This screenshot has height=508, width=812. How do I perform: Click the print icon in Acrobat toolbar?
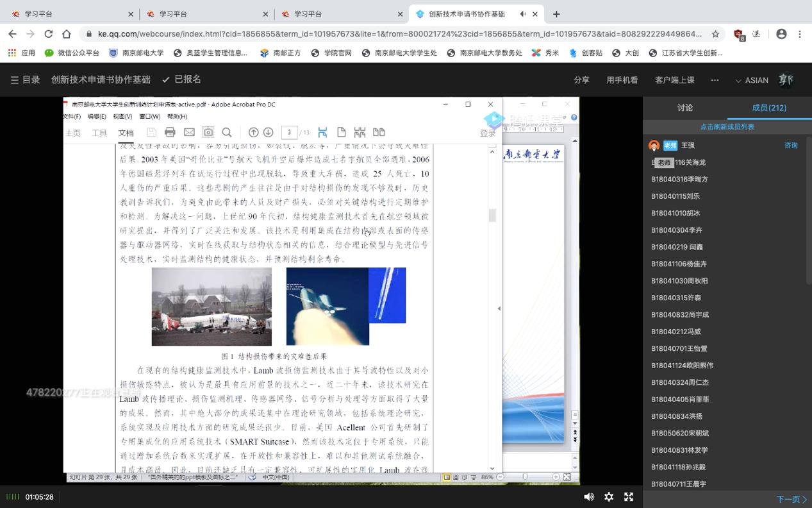click(x=170, y=132)
